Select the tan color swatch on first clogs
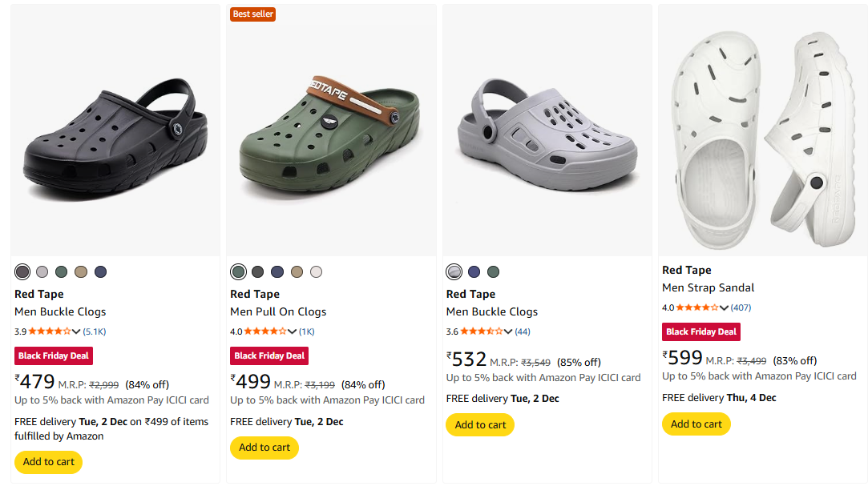868x486 pixels. pyautogui.click(x=80, y=271)
